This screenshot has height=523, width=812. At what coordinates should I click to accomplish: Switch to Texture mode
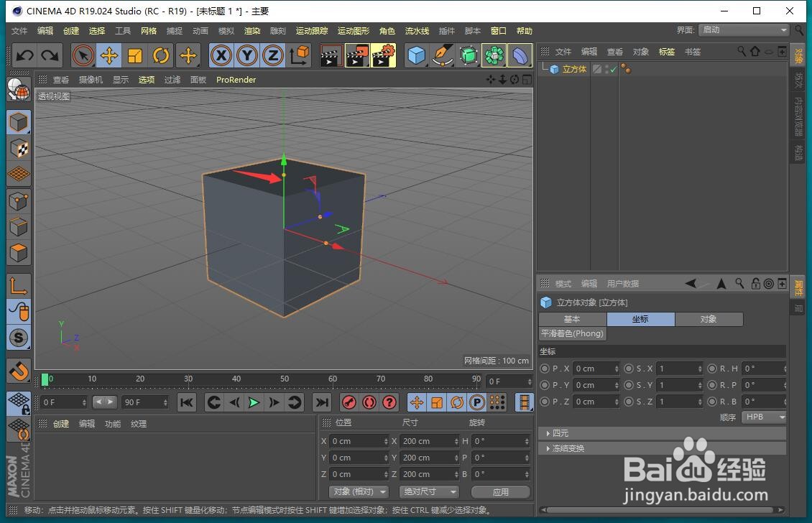point(19,149)
